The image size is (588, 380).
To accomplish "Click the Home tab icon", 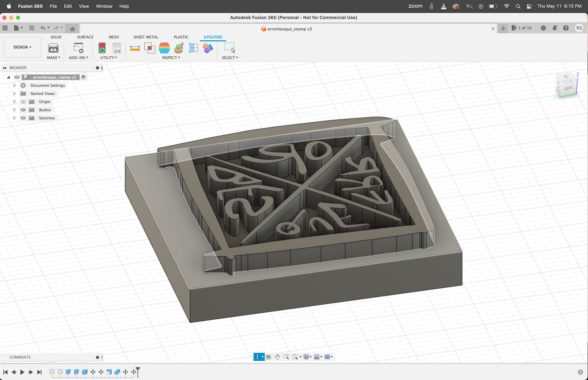I will 72,29.
